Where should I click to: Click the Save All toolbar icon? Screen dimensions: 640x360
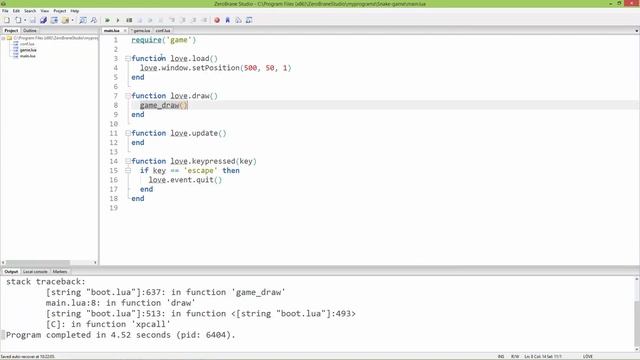(x=43, y=20)
